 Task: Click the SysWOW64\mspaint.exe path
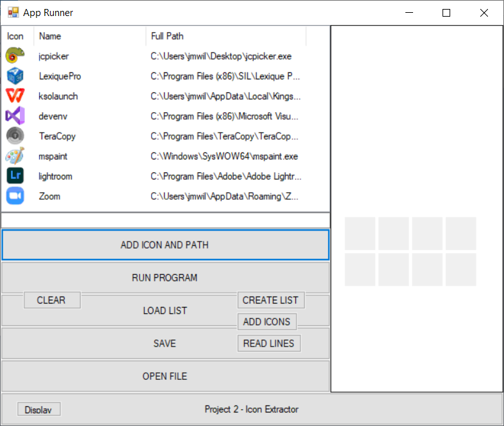(x=224, y=156)
